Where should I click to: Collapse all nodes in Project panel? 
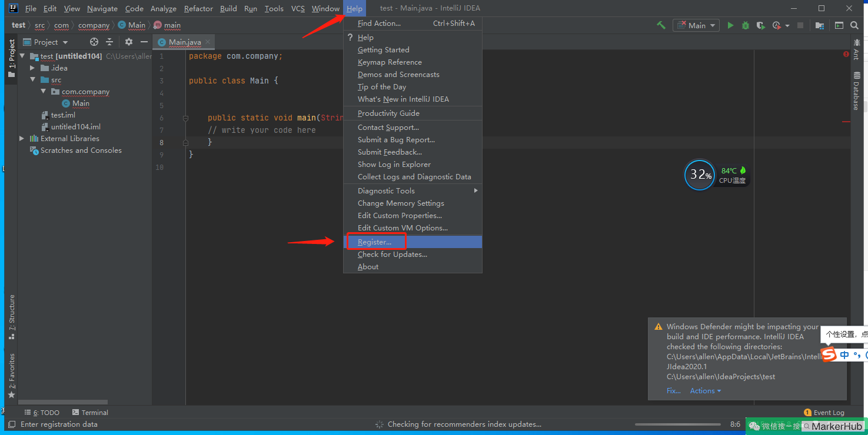point(109,42)
